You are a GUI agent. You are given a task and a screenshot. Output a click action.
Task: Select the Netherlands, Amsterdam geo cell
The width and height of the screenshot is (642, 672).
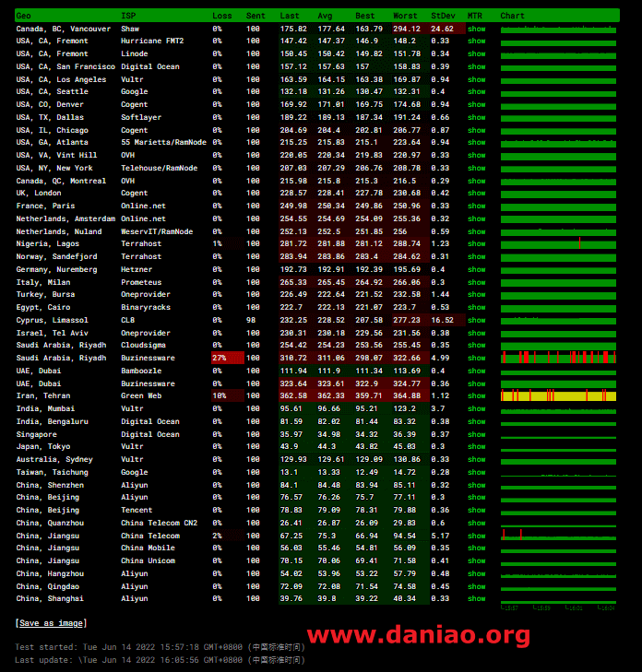pyautogui.click(x=65, y=218)
